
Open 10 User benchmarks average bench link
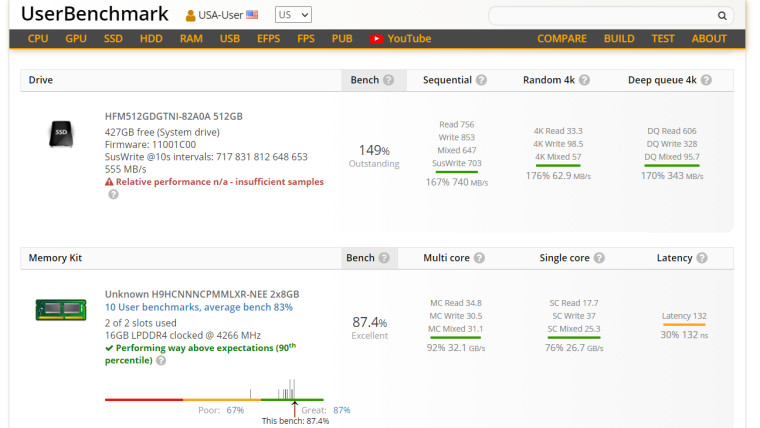199,307
